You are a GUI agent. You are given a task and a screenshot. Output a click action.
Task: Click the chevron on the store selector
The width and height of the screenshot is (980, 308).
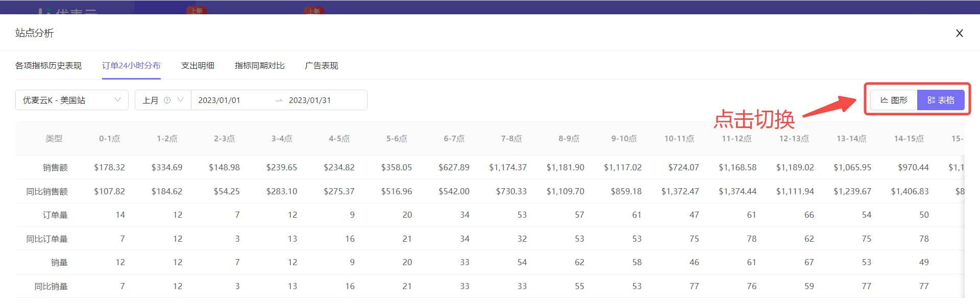pos(118,100)
